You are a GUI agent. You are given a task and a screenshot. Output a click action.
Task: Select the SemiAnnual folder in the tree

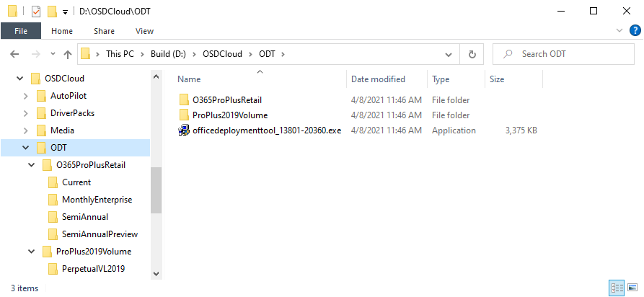click(x=85, y=216)
